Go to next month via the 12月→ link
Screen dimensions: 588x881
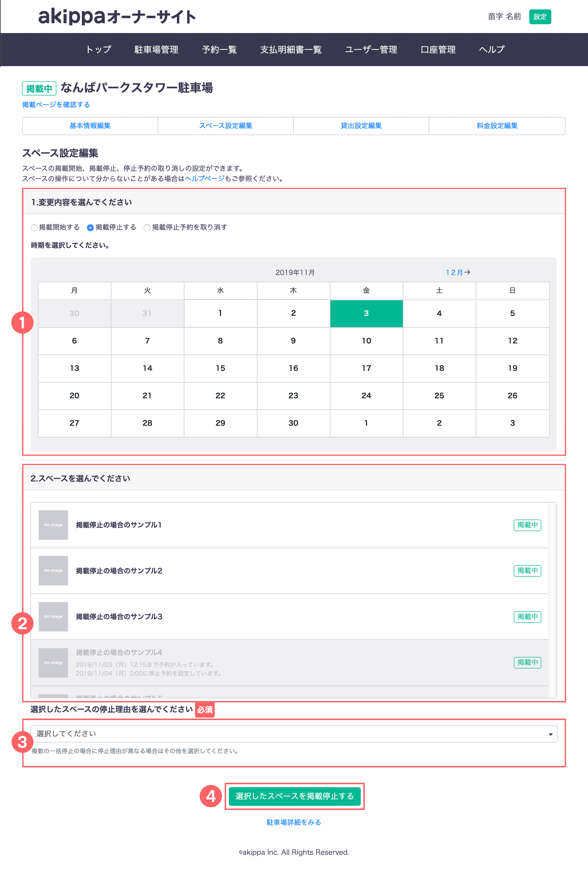[x=458, y=272]
